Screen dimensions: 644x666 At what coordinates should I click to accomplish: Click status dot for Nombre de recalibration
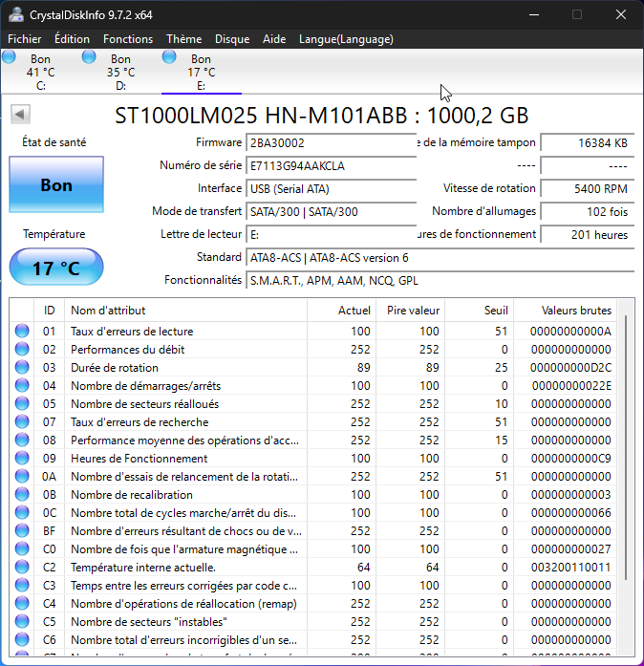(x=22, y=494)
